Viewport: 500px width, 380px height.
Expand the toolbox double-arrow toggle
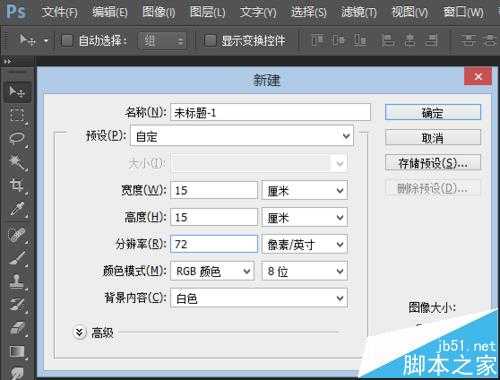pyautogui.click(x=7, y=61)
